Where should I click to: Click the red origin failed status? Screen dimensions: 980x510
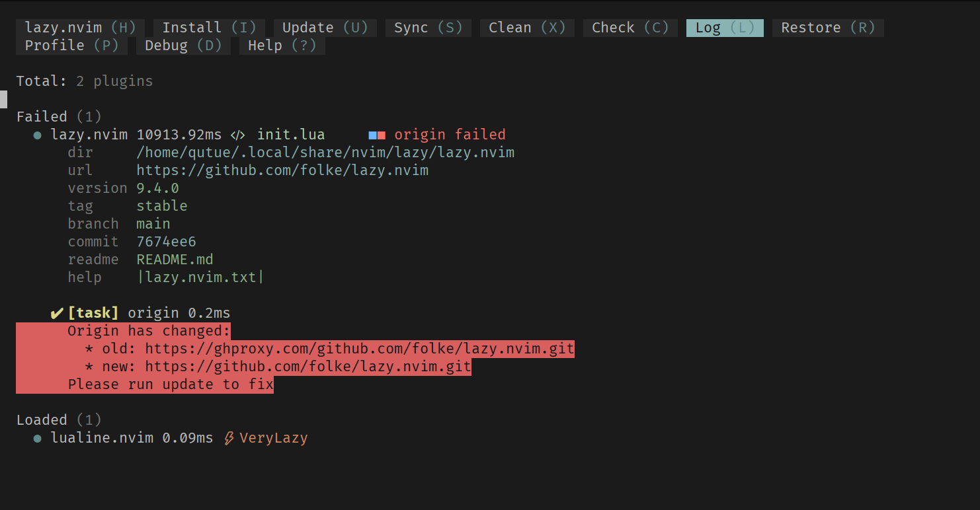450,135
